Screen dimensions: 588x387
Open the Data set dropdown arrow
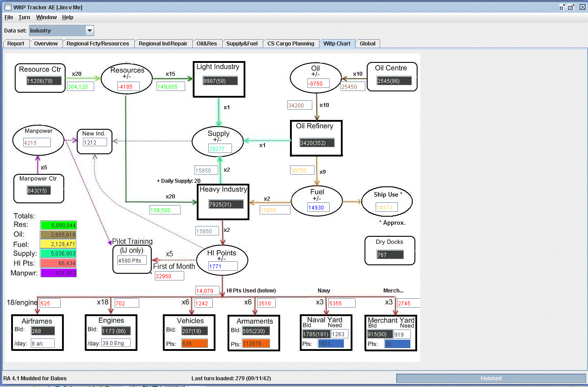90,31
